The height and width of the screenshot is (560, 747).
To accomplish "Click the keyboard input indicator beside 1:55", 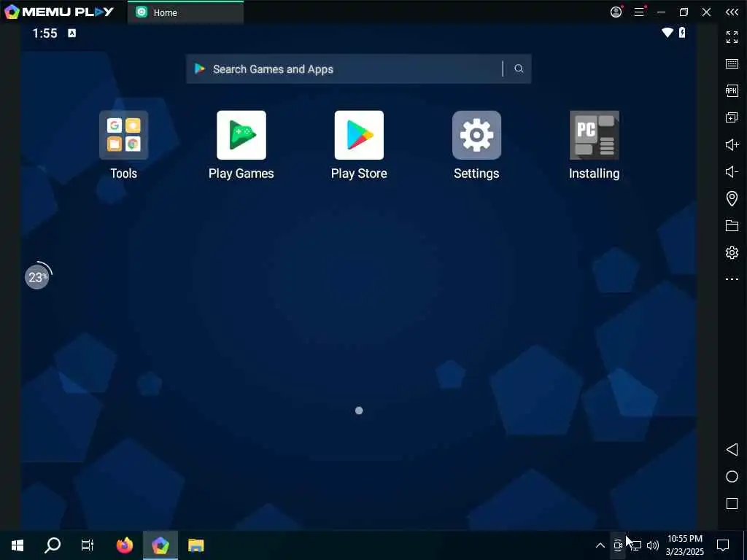I will pos(71,33).
